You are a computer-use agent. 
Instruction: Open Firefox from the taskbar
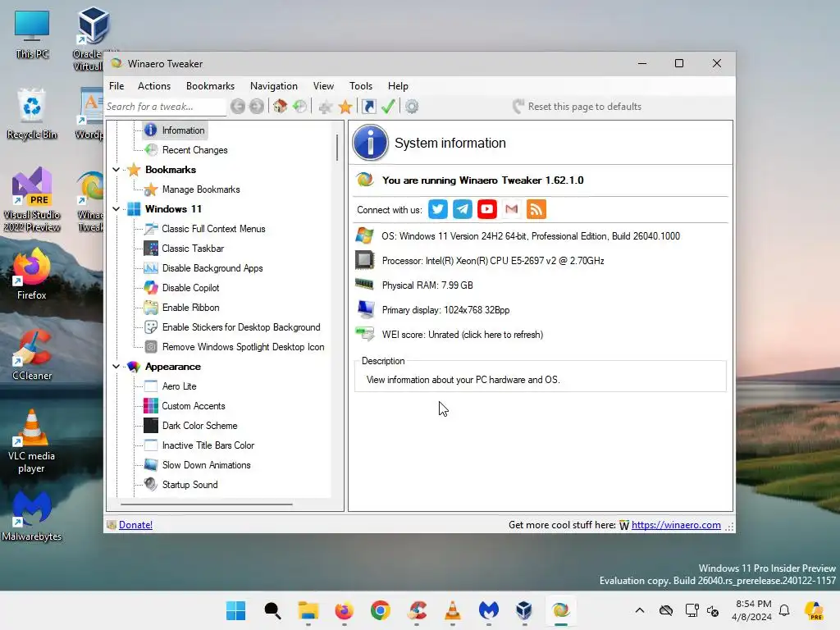click(344, 610)
